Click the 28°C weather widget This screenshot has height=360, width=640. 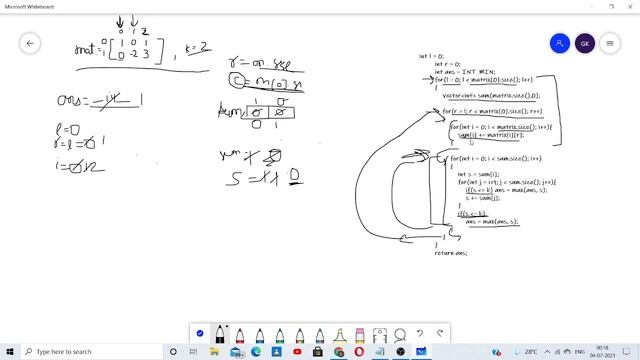[525, 351]
